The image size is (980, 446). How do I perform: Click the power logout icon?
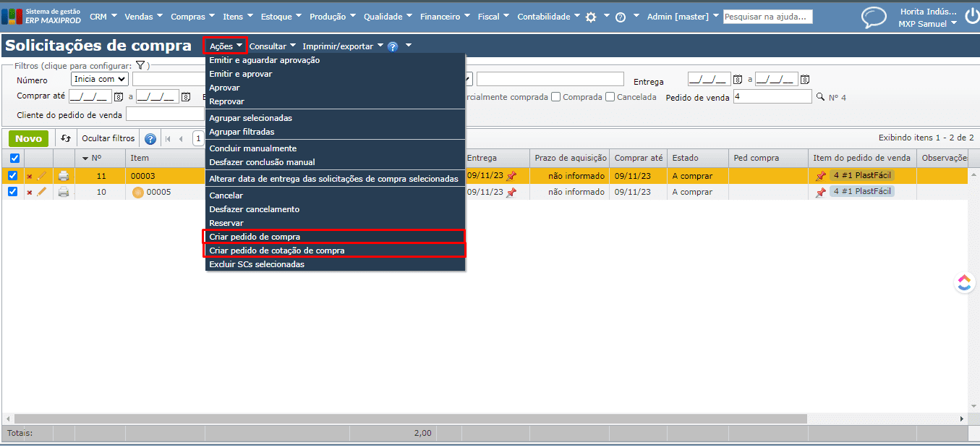click(973, 16)
